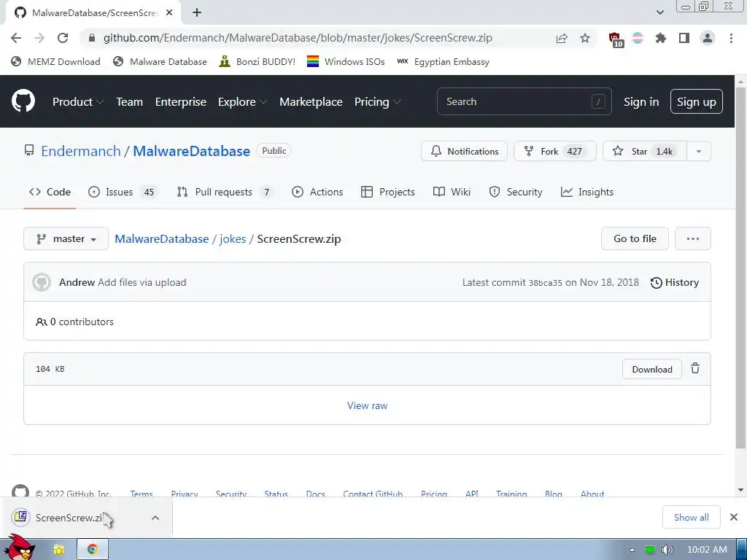Open the master branch dropdown

66,238
